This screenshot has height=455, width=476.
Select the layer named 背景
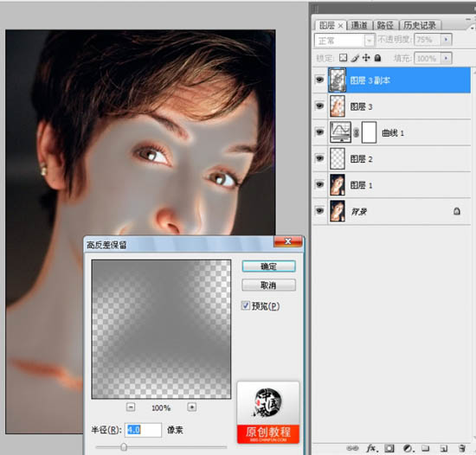pos(358,211)
